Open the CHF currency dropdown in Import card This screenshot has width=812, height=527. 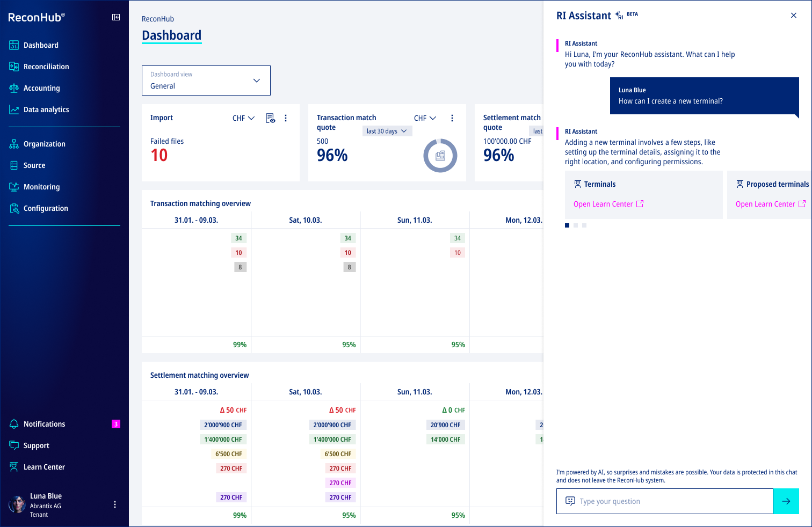[243, 118]
